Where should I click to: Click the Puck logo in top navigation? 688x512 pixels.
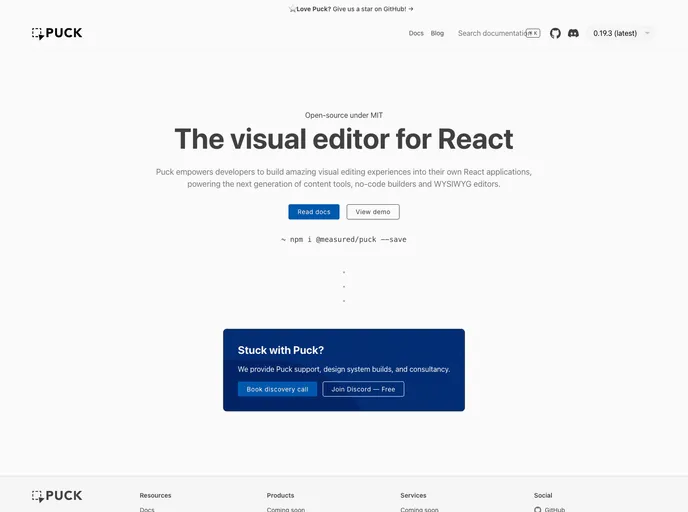point(57,33)
